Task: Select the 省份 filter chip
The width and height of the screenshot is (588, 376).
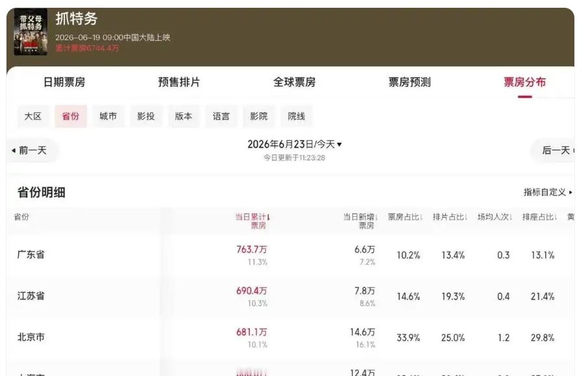Action: coord(71,116)
